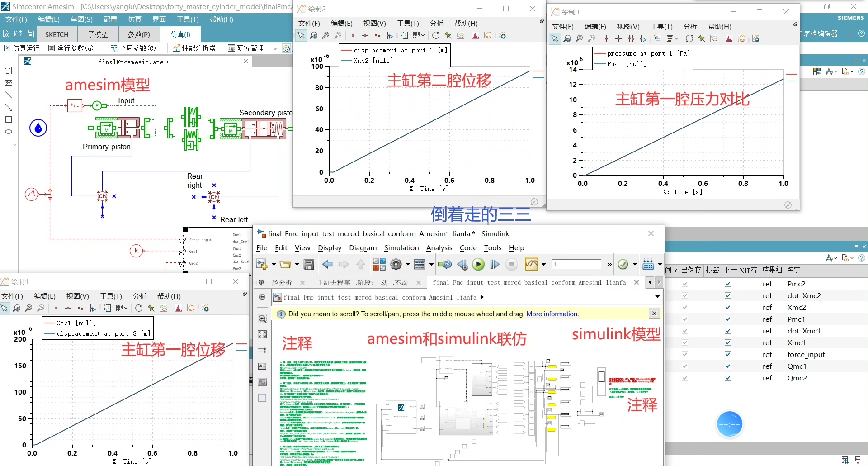Image resolution: width=868 pixels, height=466 pixels.
Task: Click Simulink back navigation arrow
Action: point(328,264)
